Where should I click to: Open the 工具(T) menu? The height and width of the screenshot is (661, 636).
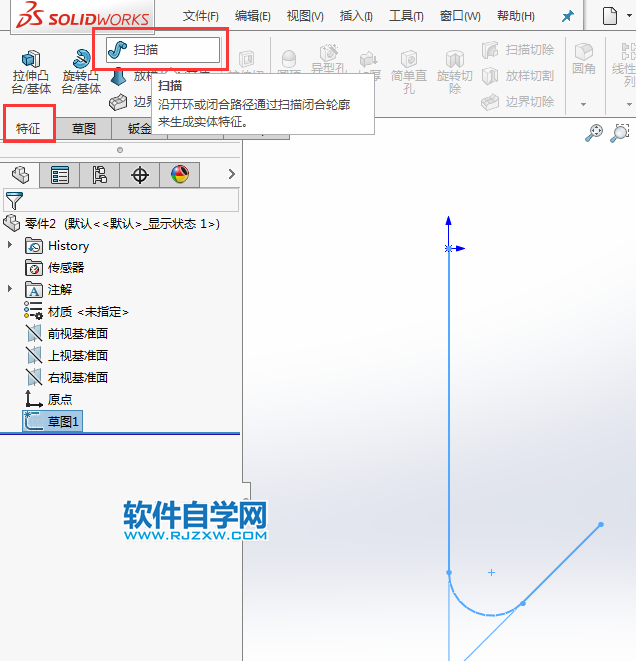point(406,16)
